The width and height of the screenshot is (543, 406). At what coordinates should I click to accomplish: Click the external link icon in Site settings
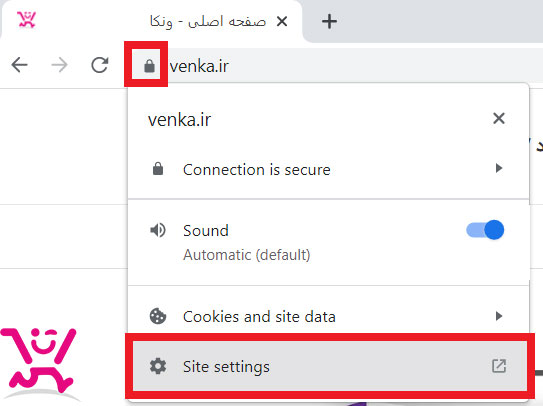499,366
